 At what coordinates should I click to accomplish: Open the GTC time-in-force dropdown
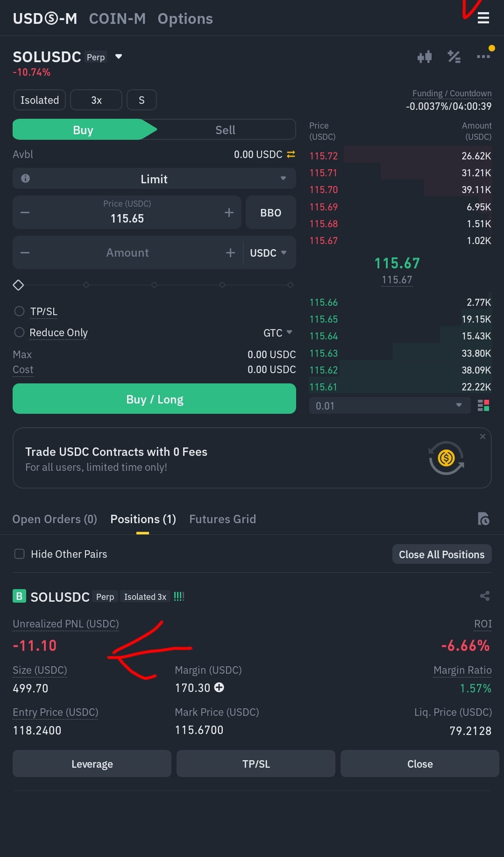[x=278, y=333]
